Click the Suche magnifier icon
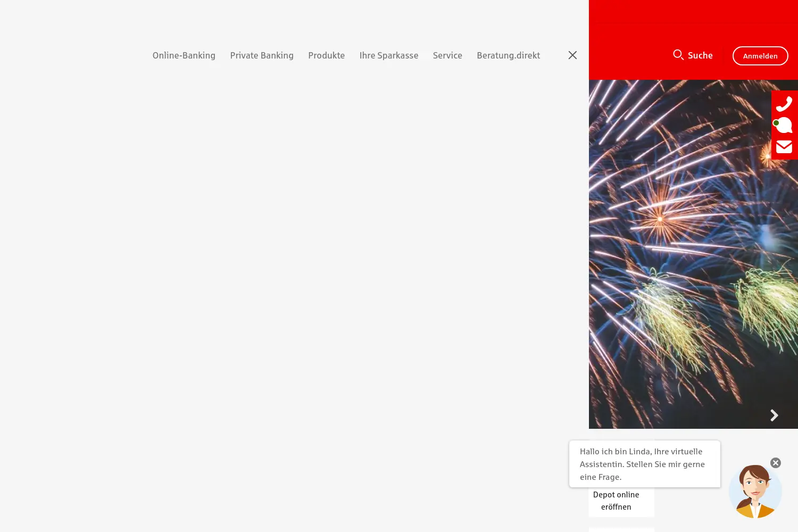The image size is (798, 532). point(678,55)
